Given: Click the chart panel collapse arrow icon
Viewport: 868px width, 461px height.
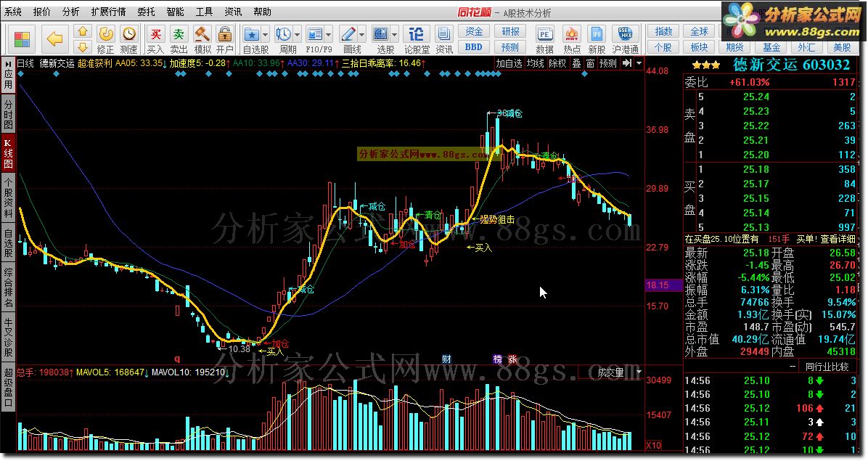Looking at the screenshot, I should click(x=626, y=63).
